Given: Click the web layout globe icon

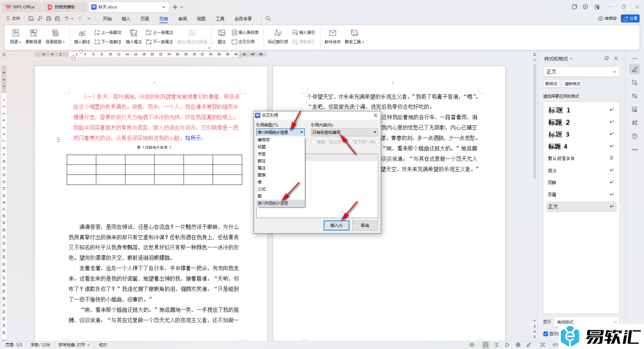Looking at the screenshot, I should (518, 345).
